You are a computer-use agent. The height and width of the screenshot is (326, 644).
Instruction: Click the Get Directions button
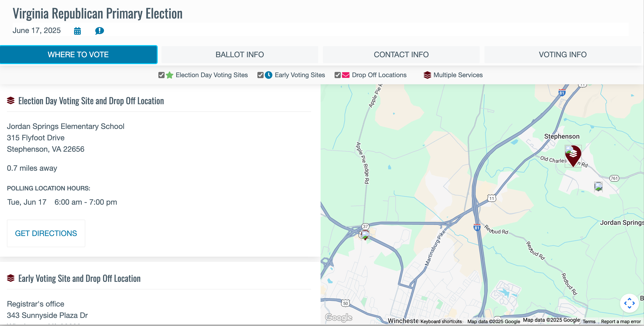point(46,233)
